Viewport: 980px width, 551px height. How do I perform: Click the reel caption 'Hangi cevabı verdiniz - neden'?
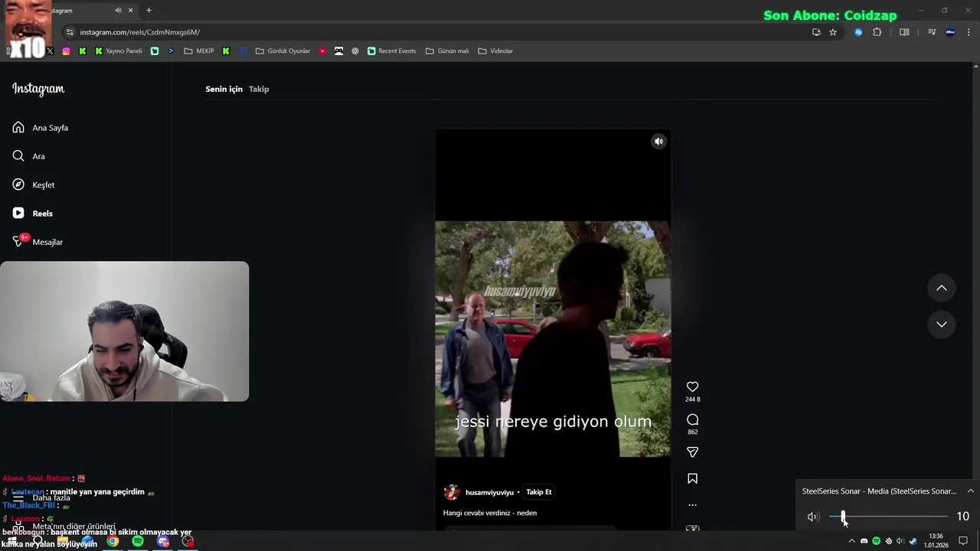490,513
